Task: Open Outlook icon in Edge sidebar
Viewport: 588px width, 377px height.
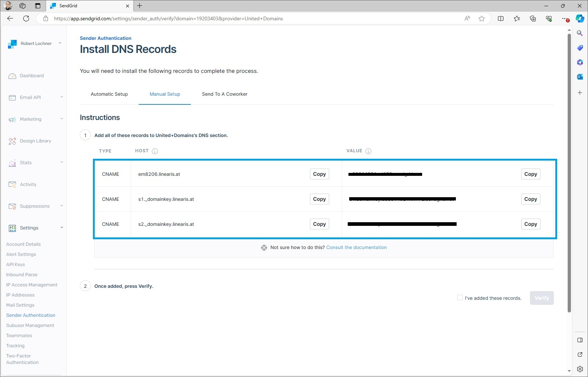Action: pos(580,76)
